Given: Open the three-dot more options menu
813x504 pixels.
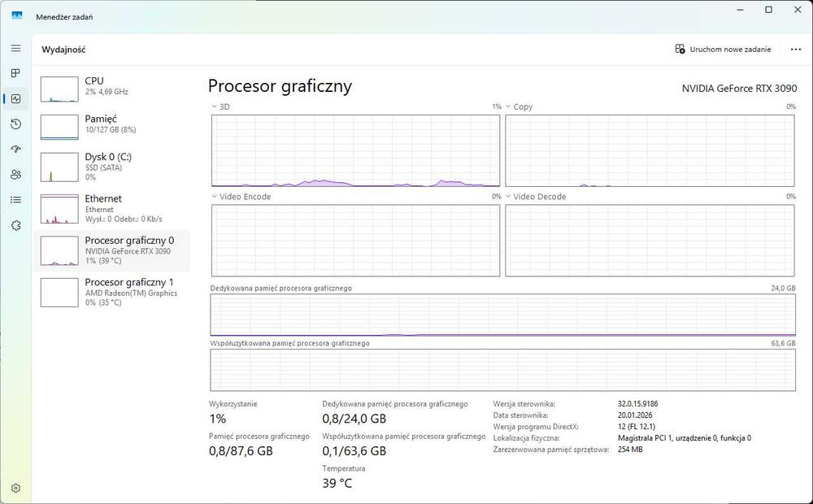Looking at the screenshot, I should (x=795, y=50).
